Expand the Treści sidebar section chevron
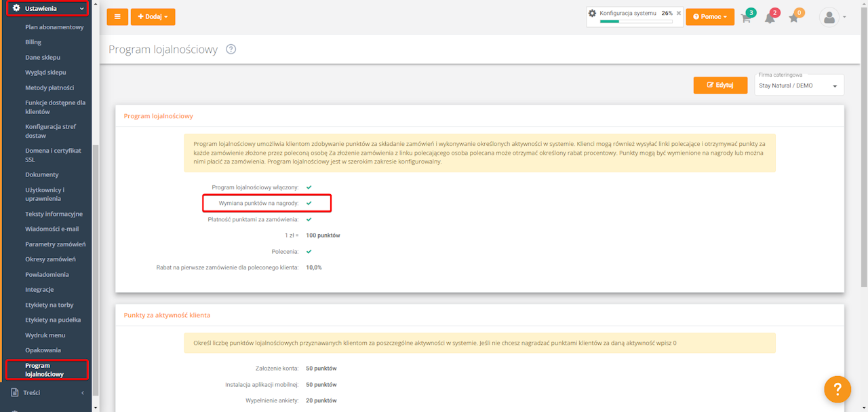 pyautogui.click(x=83, y=392)
